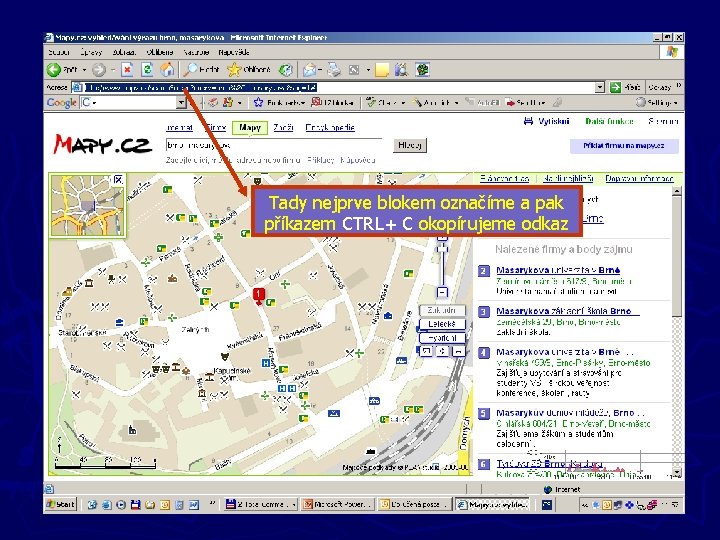Click the red marker 1 on the map
This screenshot has width=720, height=540.
(259, 296)
